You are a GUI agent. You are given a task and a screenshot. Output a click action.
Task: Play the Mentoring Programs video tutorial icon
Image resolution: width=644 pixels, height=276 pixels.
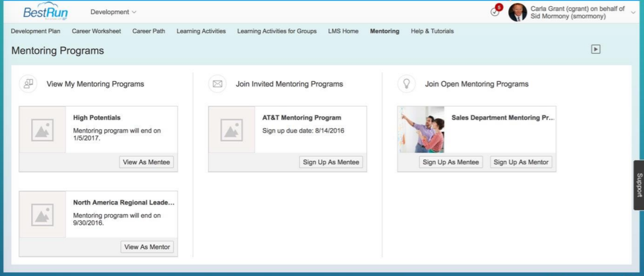(x=596, y=49)
